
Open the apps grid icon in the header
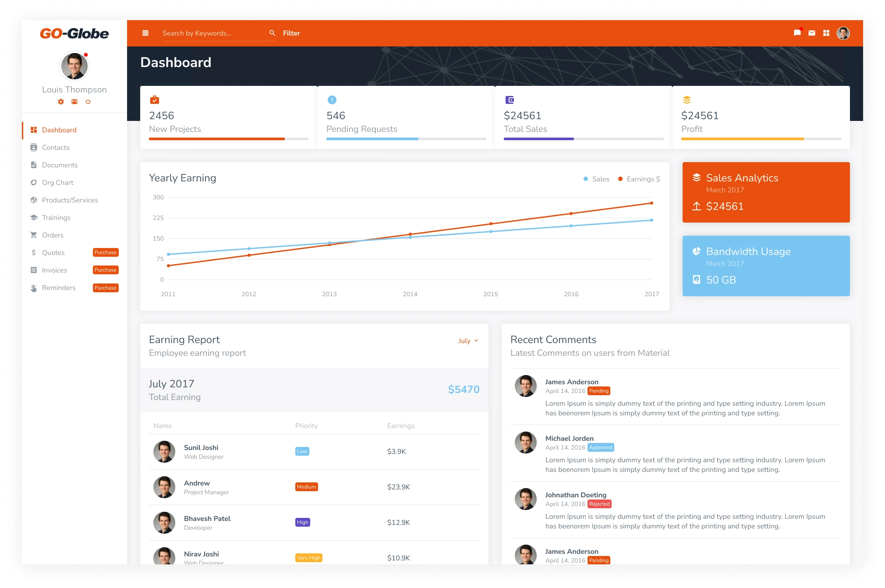826,33
